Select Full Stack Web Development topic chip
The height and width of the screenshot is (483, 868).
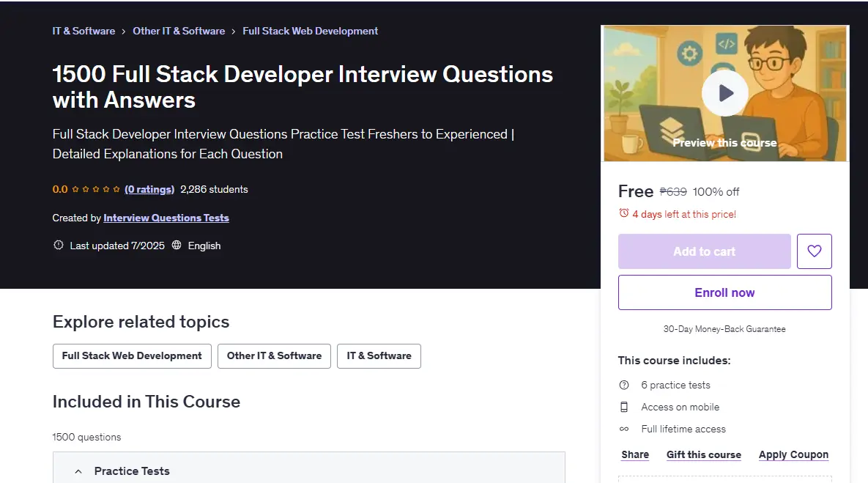click(132, 356)
